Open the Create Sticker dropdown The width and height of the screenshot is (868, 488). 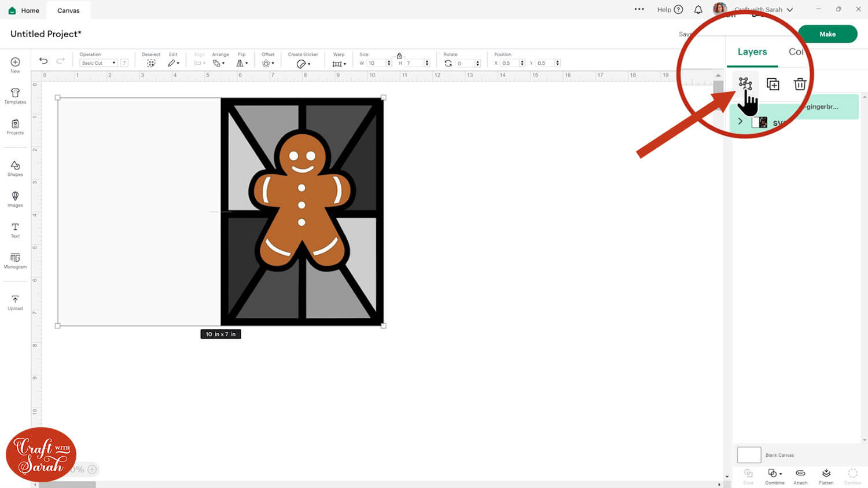coord(303,64)
